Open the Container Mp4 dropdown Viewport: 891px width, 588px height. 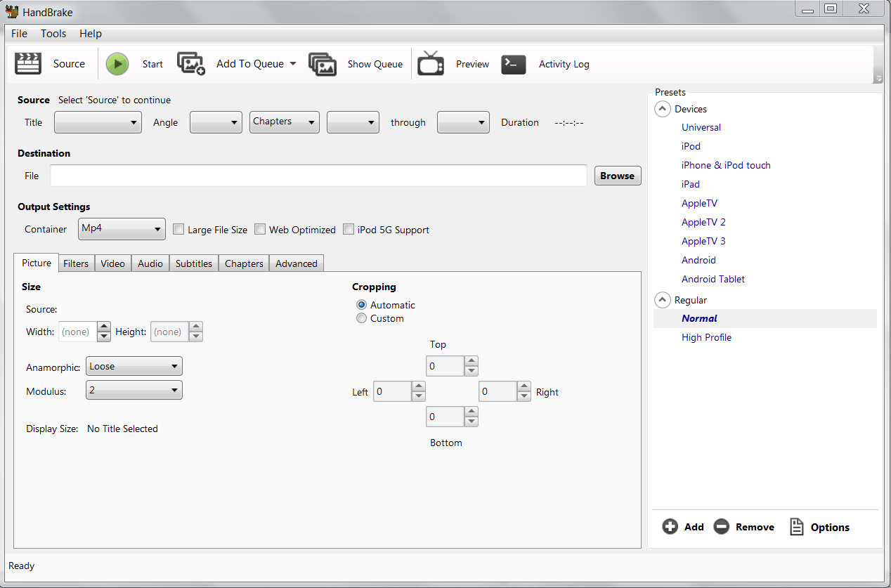tap(122, 228)
